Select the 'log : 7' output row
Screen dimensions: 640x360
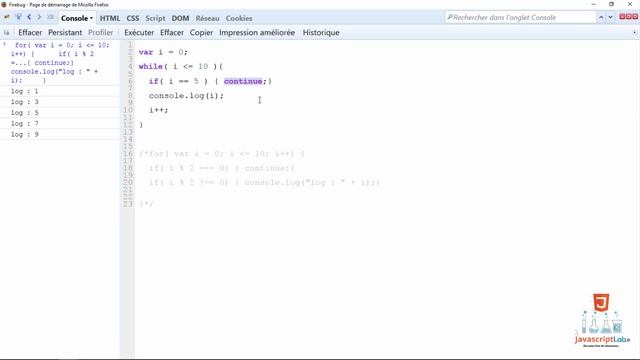(x=60, y=124)
